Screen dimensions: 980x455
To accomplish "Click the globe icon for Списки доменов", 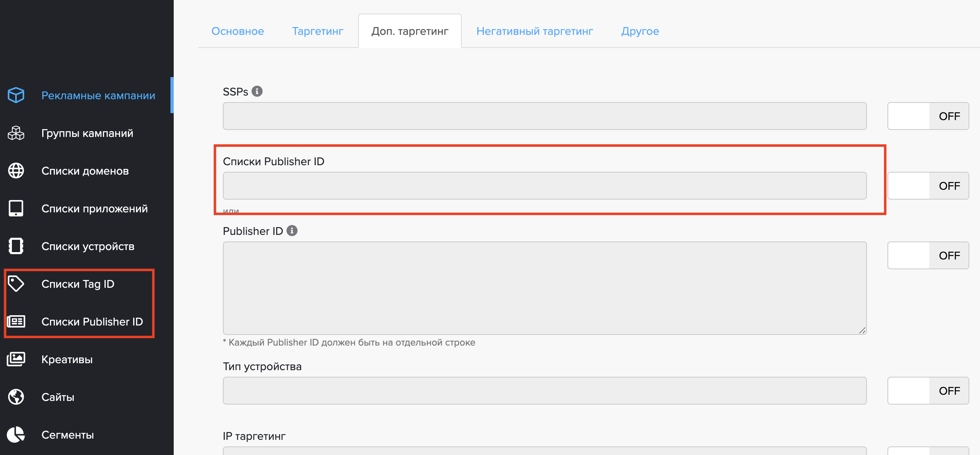I will point(16,171).
